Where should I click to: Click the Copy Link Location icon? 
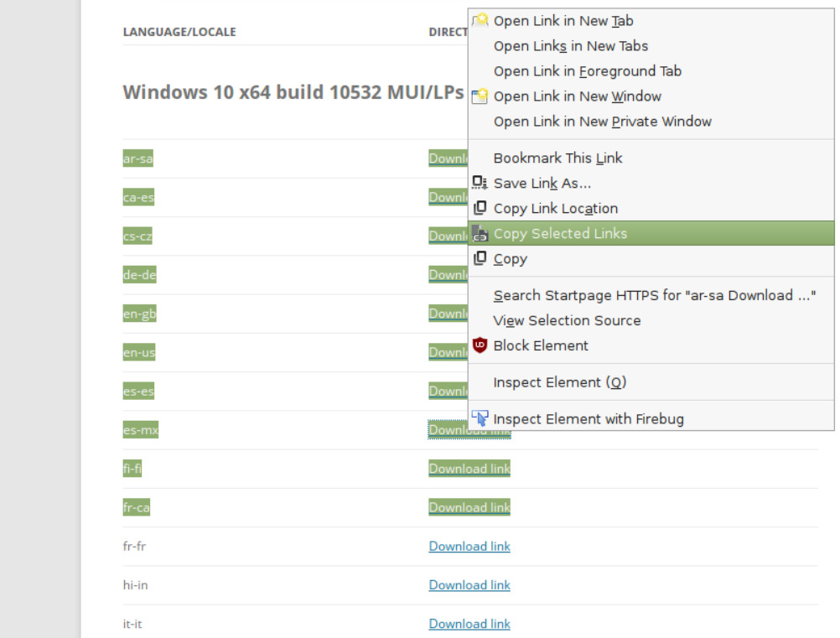coord(480,208)
